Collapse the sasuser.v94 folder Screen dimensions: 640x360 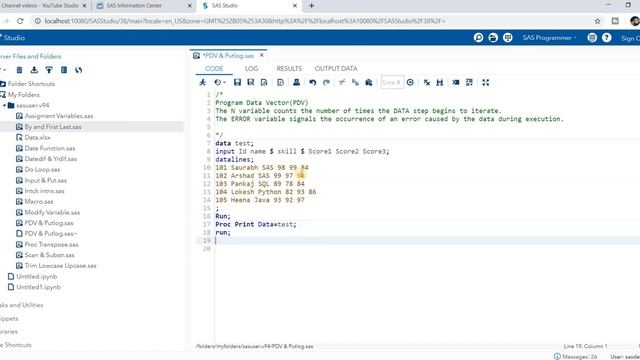coord(4,105)
